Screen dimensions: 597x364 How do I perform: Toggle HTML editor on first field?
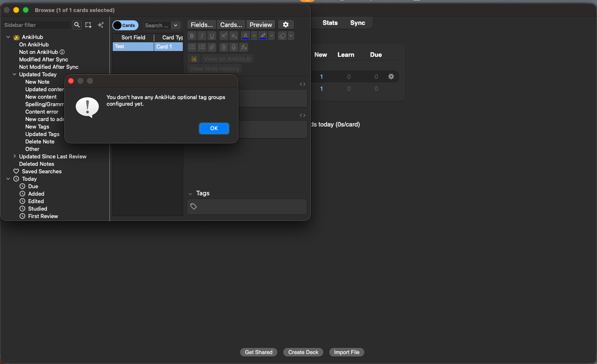(303, 84)
